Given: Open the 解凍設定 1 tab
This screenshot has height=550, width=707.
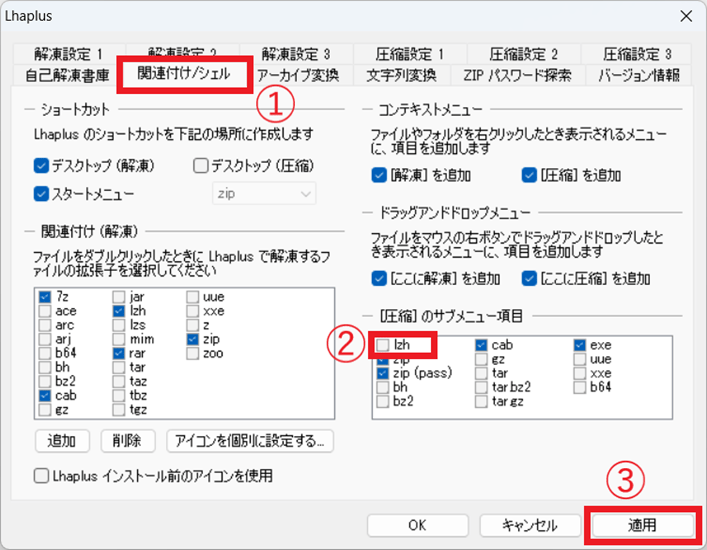Looking at the screenshot, I should (x=69, y=54).
